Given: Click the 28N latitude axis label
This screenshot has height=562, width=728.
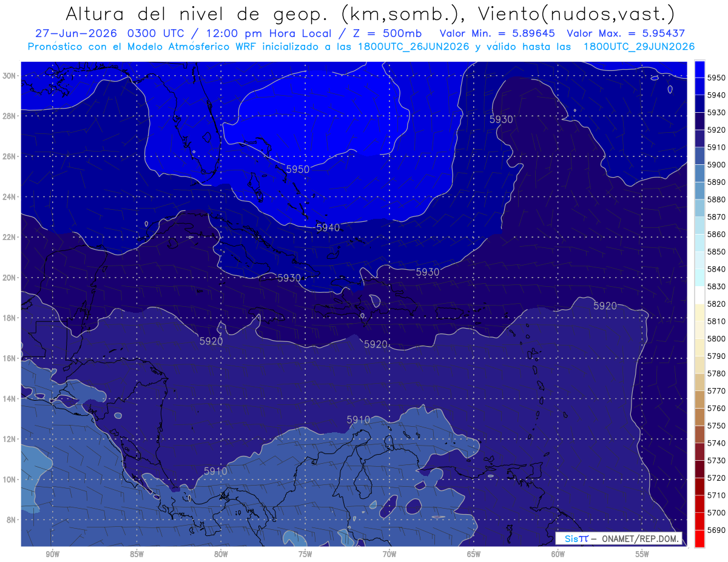Looking at the screenshot, I should [9, 116].
